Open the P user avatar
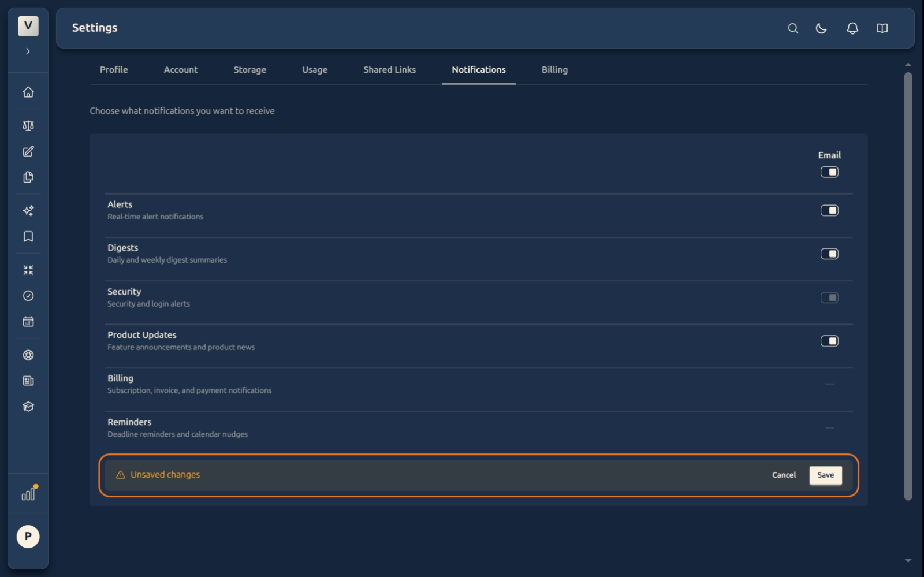Screen dimensions: 924x577 [x=28, y=537]
